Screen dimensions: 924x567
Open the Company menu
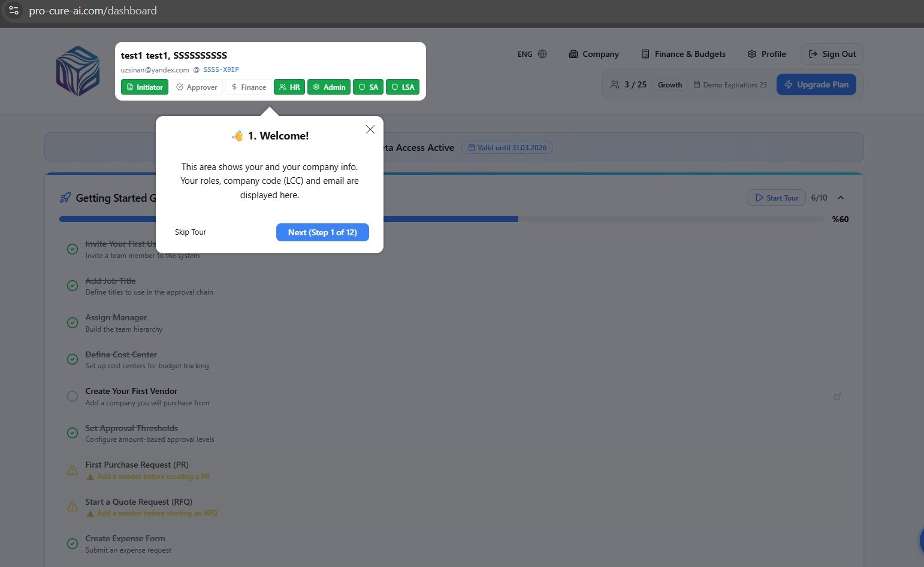pyautogui.click(x=593, y=54)
